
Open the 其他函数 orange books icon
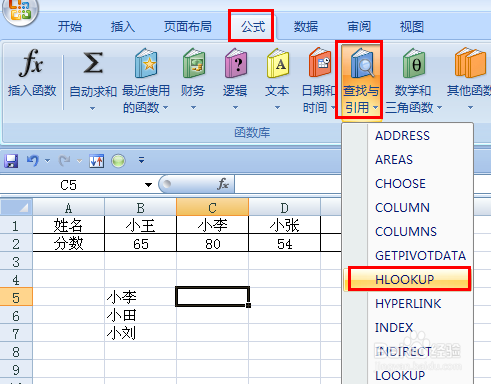(x=470, y=62)
